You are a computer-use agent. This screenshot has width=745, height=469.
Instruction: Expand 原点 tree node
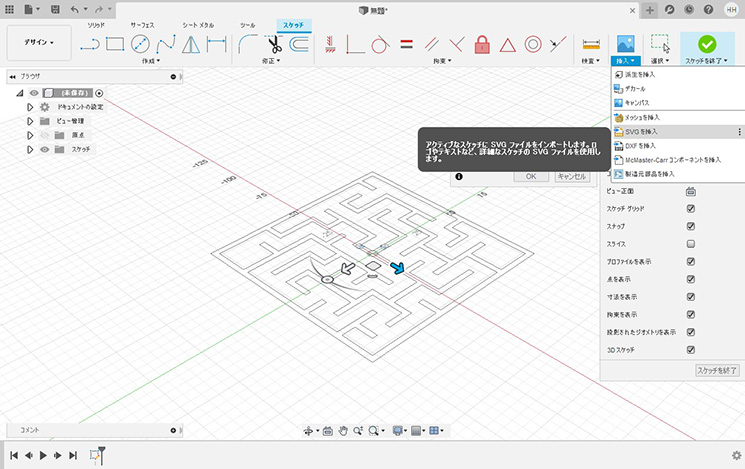tap(30, 135)
